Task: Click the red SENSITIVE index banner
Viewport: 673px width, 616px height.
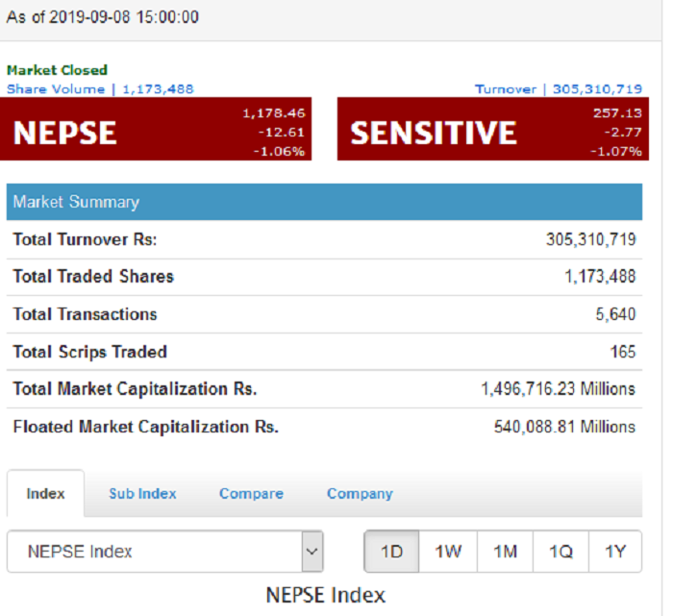Action: (x=493, y=129)
